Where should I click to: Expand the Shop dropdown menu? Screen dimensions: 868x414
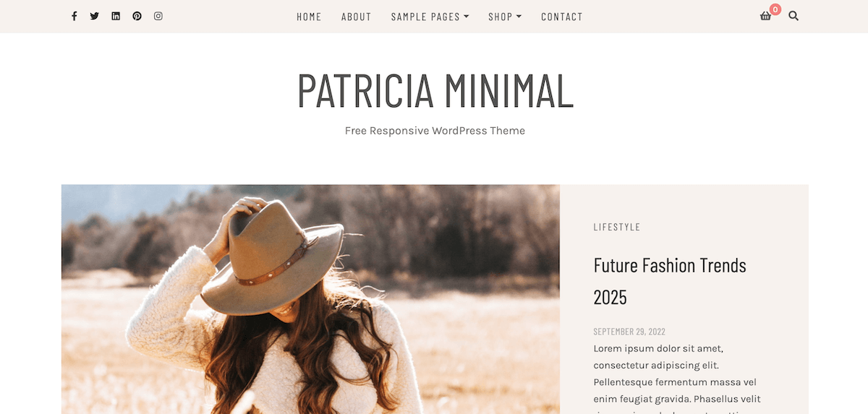[x=505, y=17]
